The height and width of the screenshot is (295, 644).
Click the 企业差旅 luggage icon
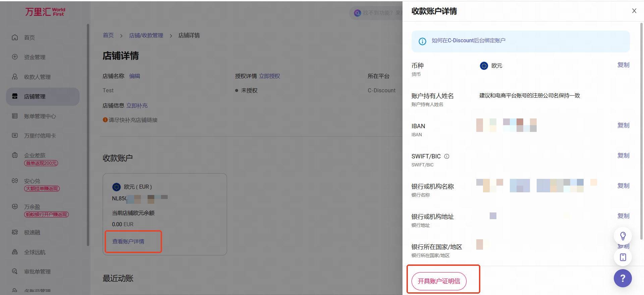(15, 155)
